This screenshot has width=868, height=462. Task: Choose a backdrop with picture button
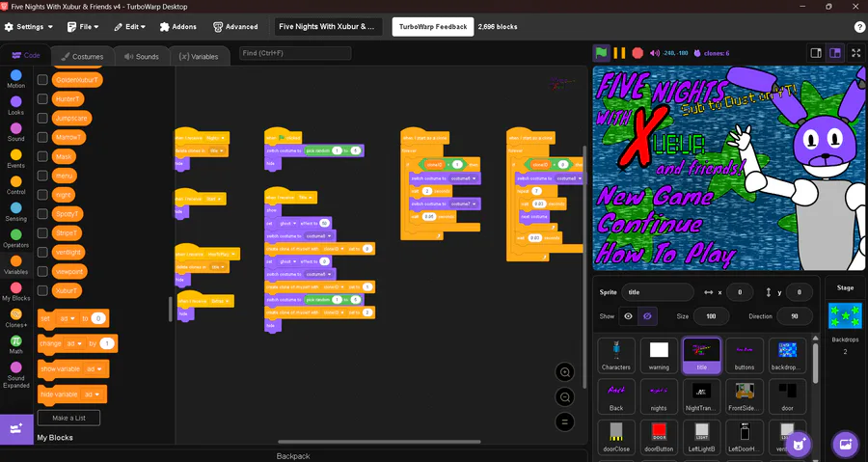(845, 444)
